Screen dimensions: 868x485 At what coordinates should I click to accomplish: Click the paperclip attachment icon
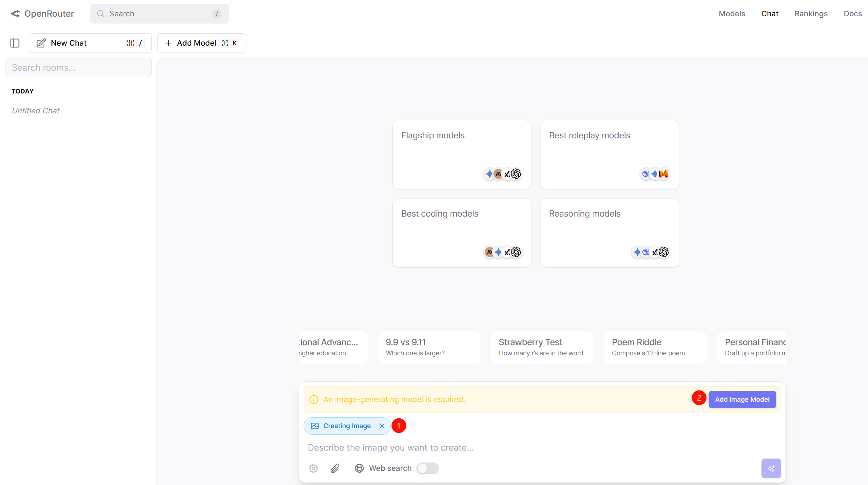[x=335, y=468]
